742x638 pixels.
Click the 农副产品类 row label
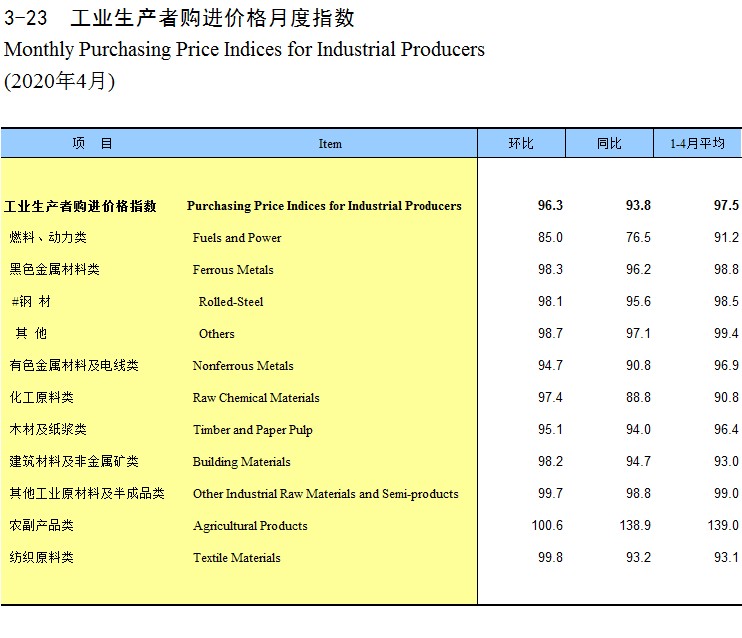pos(42,525)
